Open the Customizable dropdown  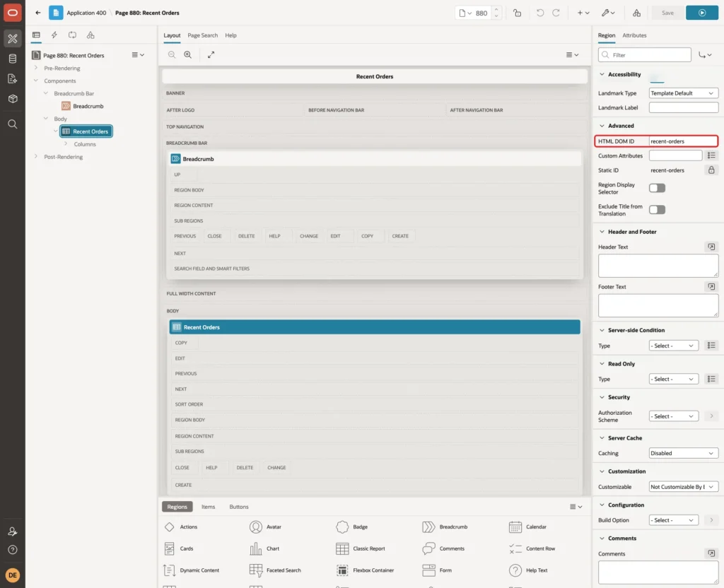tap(684, 487)
